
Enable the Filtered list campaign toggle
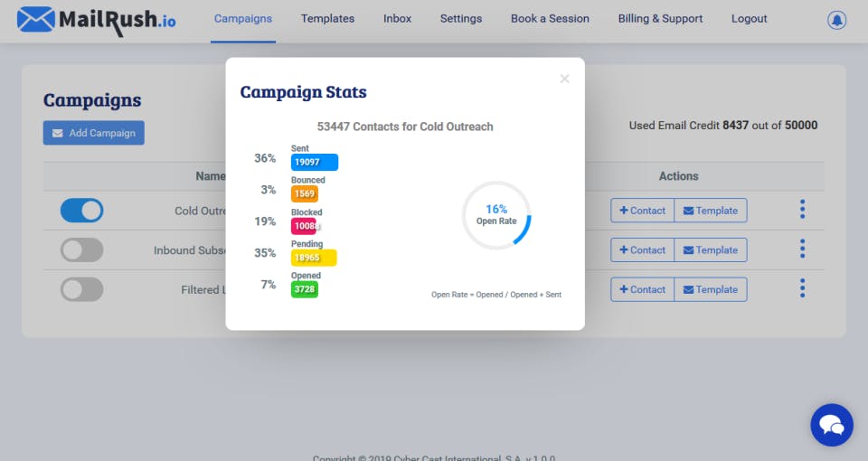click(81, 290)
